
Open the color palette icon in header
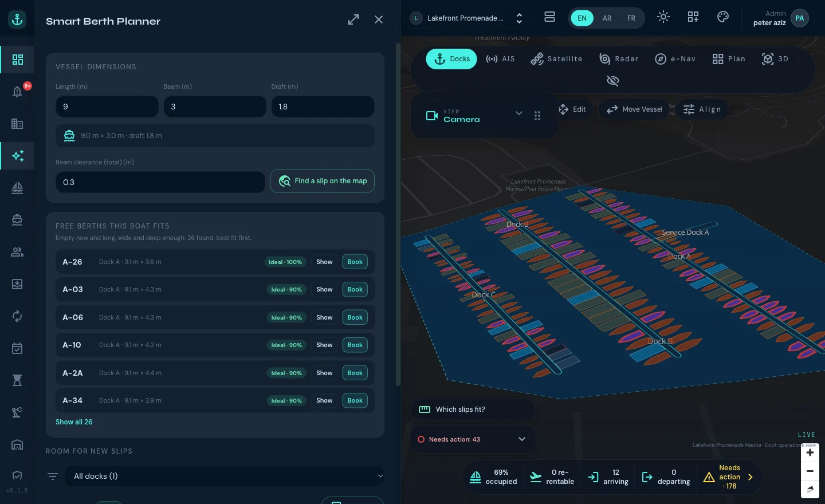[723, 17]
